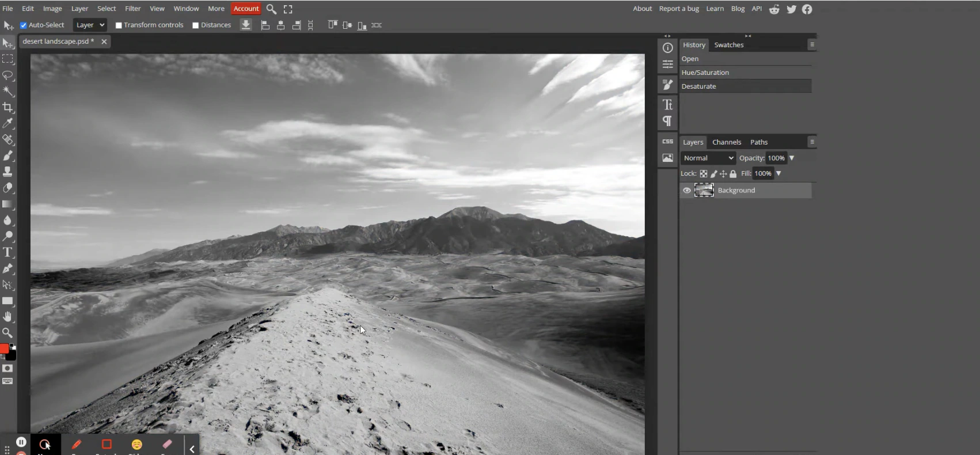Open the Layers panel options menu
Screen dimensions: 980x455
click(812, 142)
